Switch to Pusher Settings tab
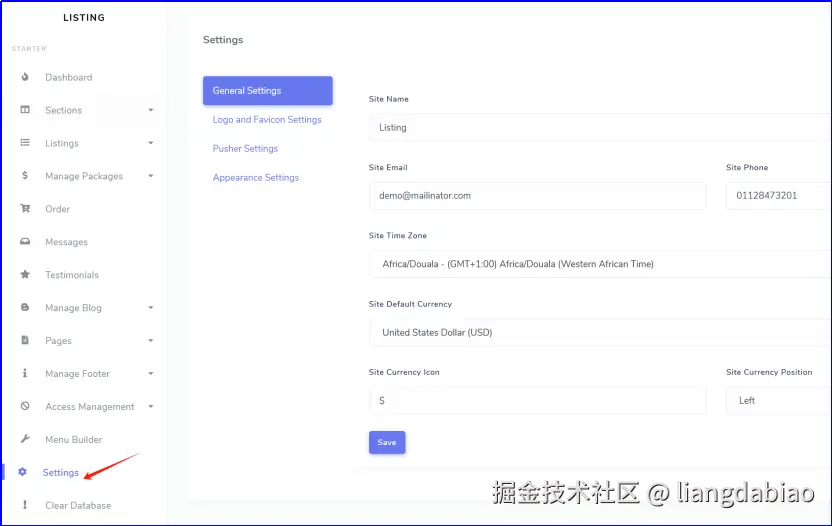Viewport: 832px width, 526px height. pos(245,149)
